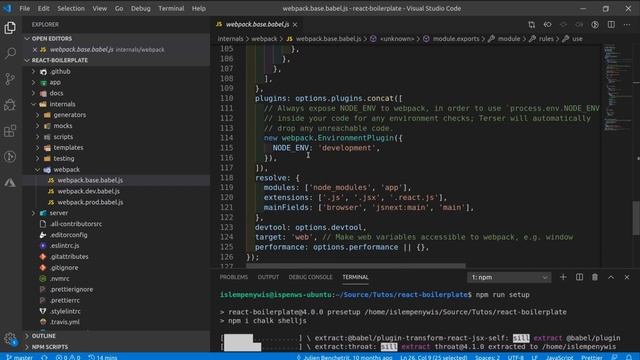
Task: Open editor More Actions ellipsis
Action: pyautogui.click(x=627, y=24)
